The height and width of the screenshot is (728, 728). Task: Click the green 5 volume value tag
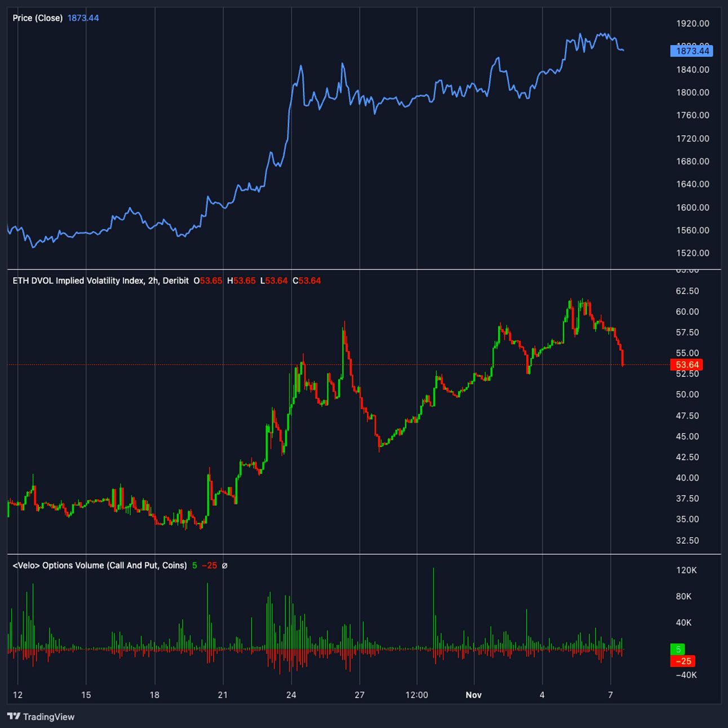click(x=678, y=650)
